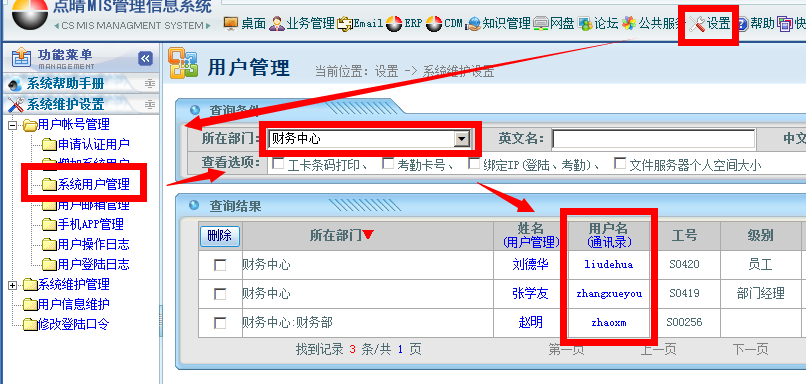
Task: Open the 所在部门 department dropdown
Action: 462,139
